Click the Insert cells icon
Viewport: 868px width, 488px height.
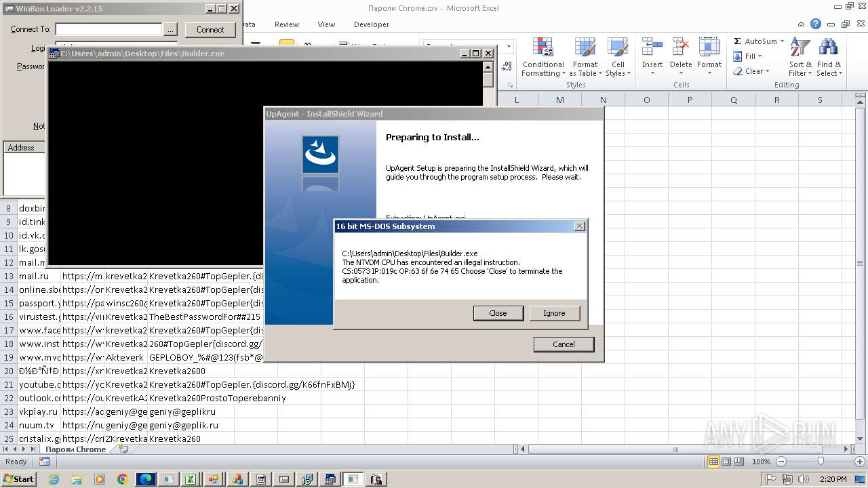[652, 47]
